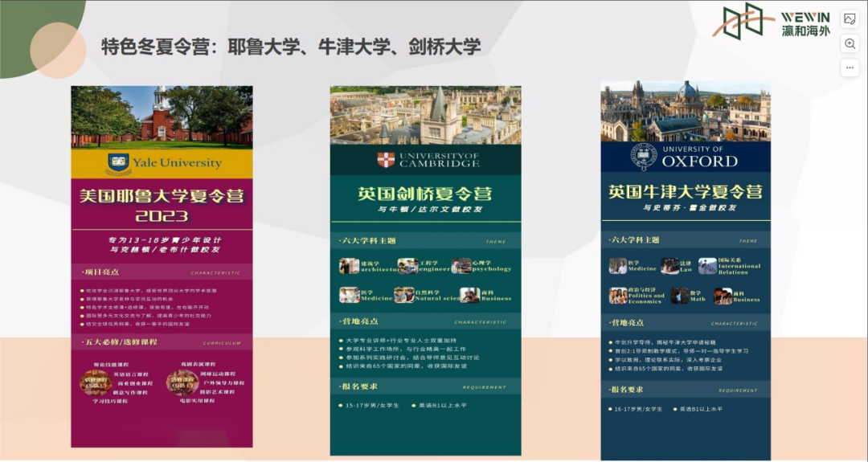Select the Oxford summer camp poster
This screenshot has height=462, width=868.
tap(686, 271)
